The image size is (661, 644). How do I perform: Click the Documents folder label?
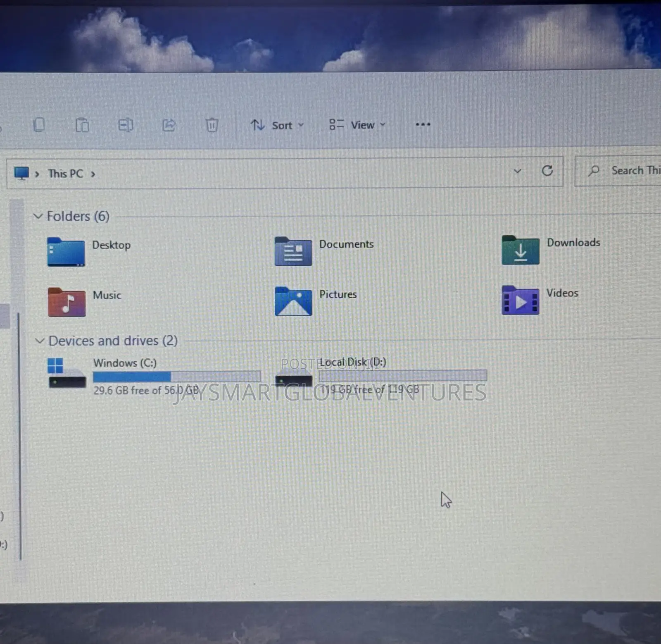click(346, 244)
